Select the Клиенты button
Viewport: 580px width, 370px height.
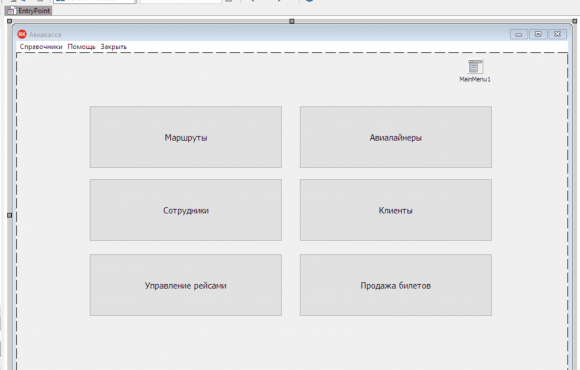[x=396, y=210]
